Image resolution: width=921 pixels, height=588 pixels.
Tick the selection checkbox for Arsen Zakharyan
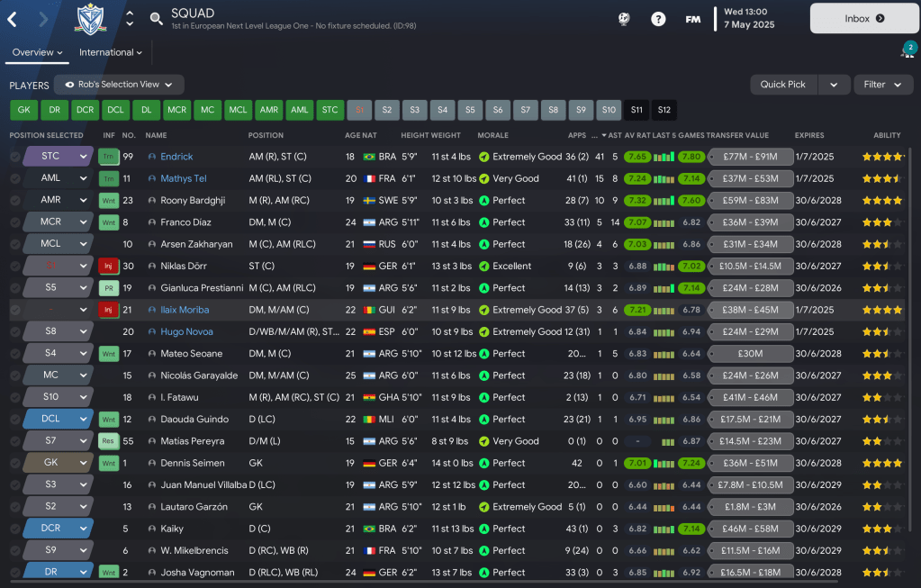15,244
